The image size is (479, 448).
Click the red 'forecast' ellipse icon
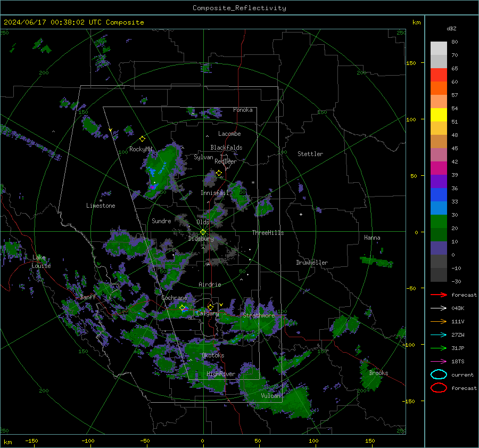tap(439, 388)
